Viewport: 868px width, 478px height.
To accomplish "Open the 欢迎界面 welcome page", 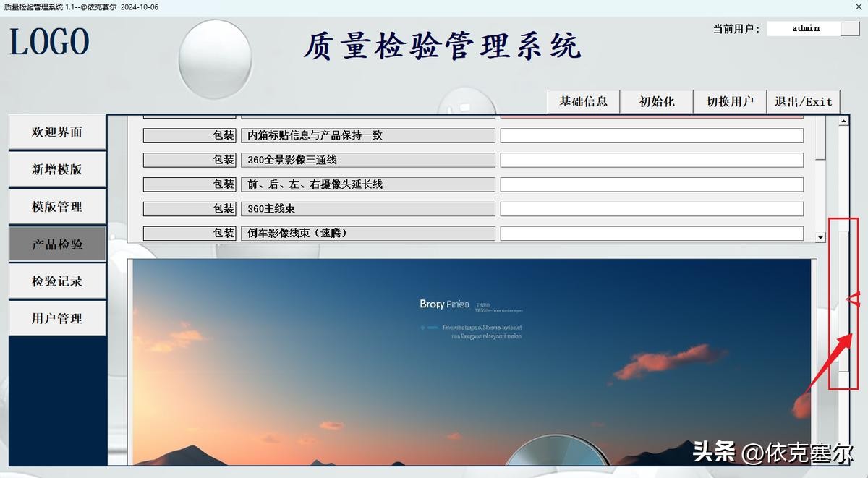I will pyautogui.click(x=57, y=132).
